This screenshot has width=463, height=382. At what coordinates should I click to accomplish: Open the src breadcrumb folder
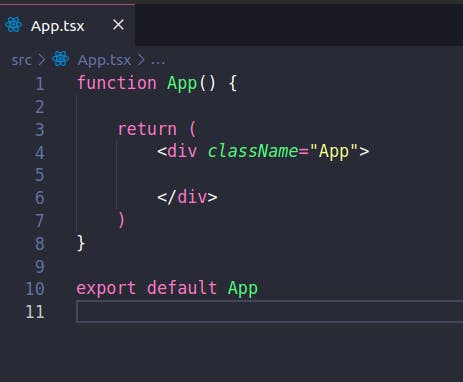point(21,60)
